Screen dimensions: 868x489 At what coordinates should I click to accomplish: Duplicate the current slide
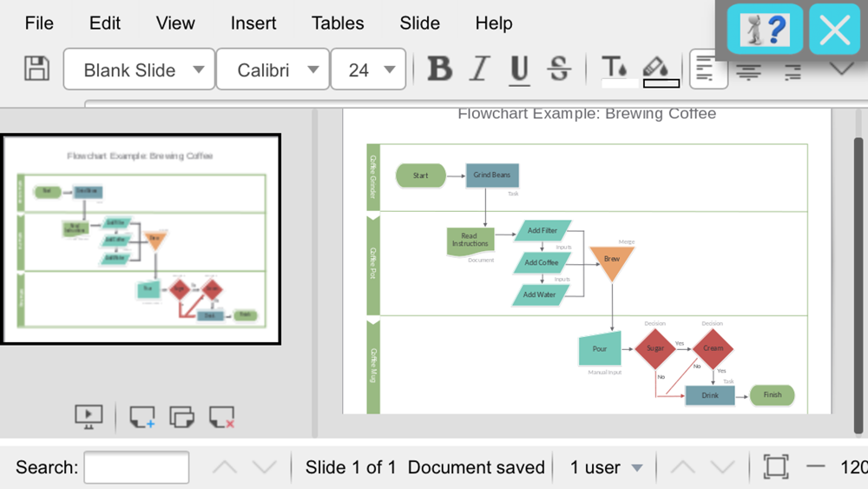click(182, 416)
